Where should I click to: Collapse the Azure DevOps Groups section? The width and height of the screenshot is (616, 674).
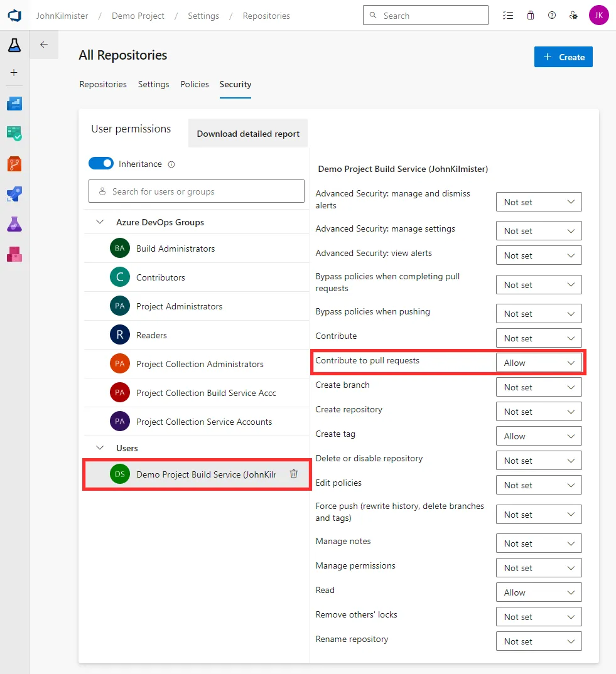[x=100, y=222]
